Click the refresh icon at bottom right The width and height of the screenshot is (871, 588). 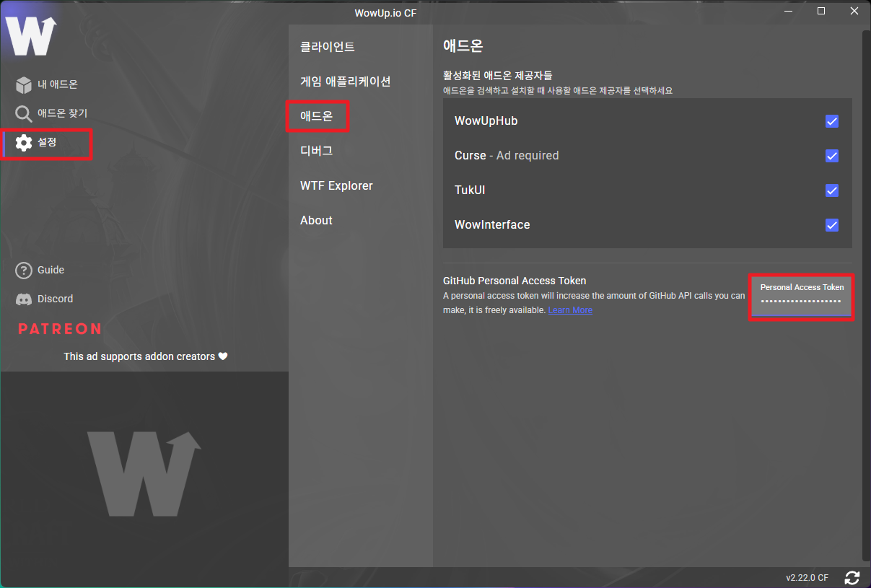(x=852, y=578)
